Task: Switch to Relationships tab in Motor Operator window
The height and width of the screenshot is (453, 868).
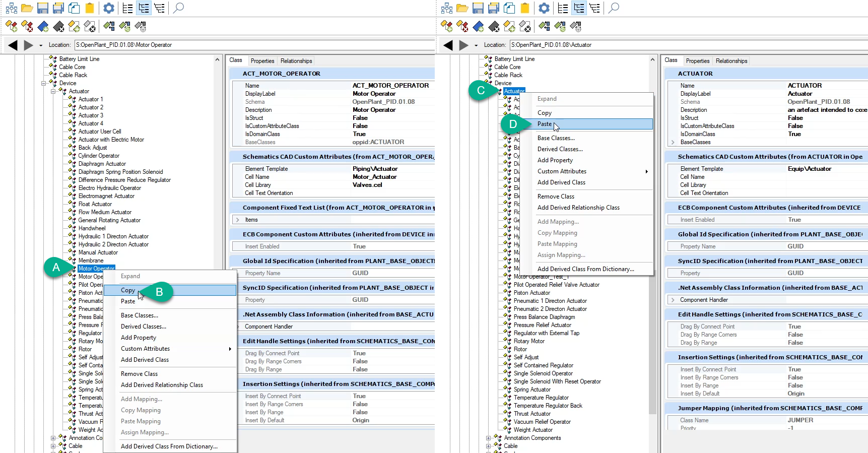Action: (296, 61)
